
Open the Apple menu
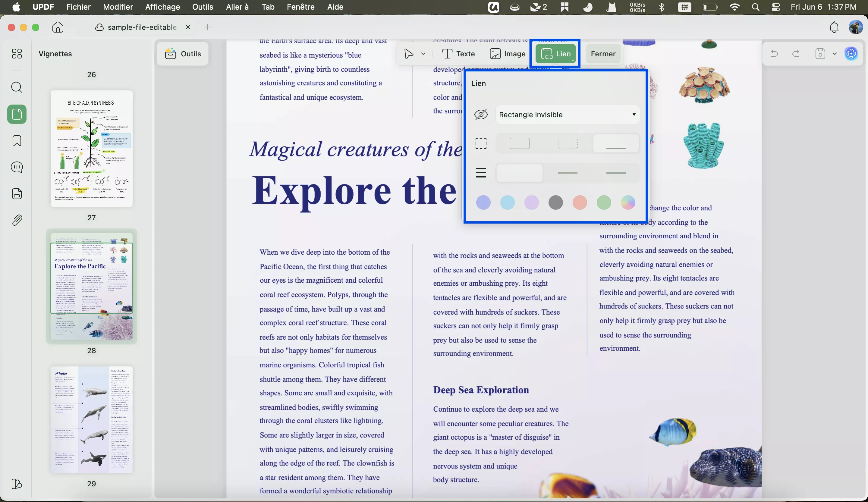tap(16, 7)
